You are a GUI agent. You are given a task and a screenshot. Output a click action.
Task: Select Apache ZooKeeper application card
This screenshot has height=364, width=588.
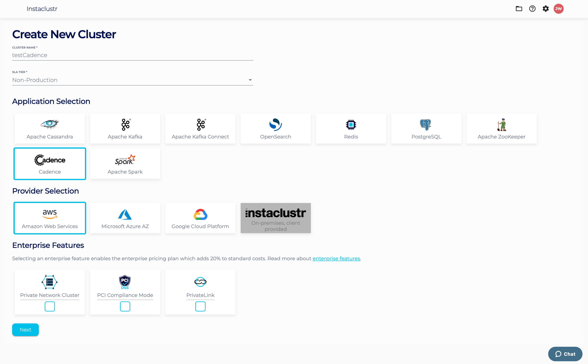click(x=501, y=128)
